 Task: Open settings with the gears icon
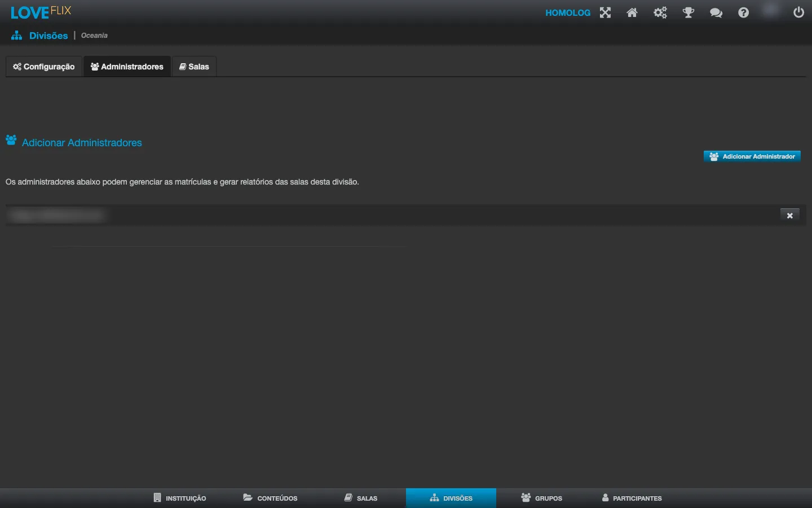coord(660,12)
